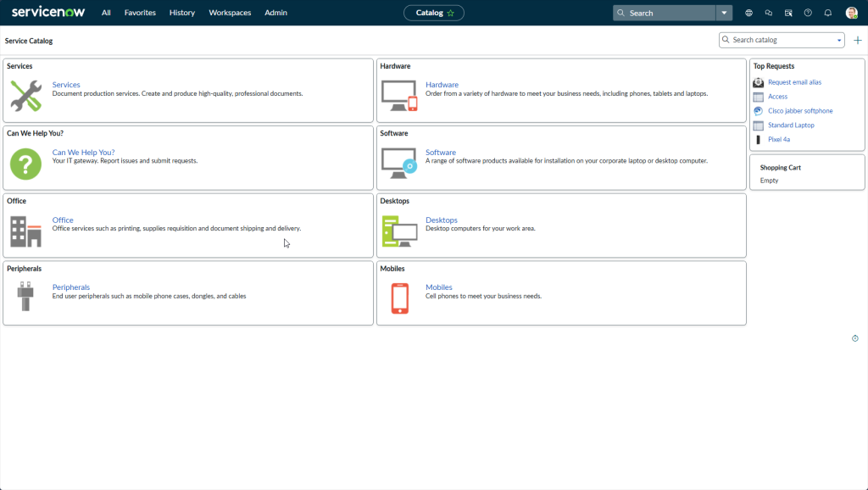
Task: Click the Services wrench and screwdriver icon
Action: [x=25, y=96]
